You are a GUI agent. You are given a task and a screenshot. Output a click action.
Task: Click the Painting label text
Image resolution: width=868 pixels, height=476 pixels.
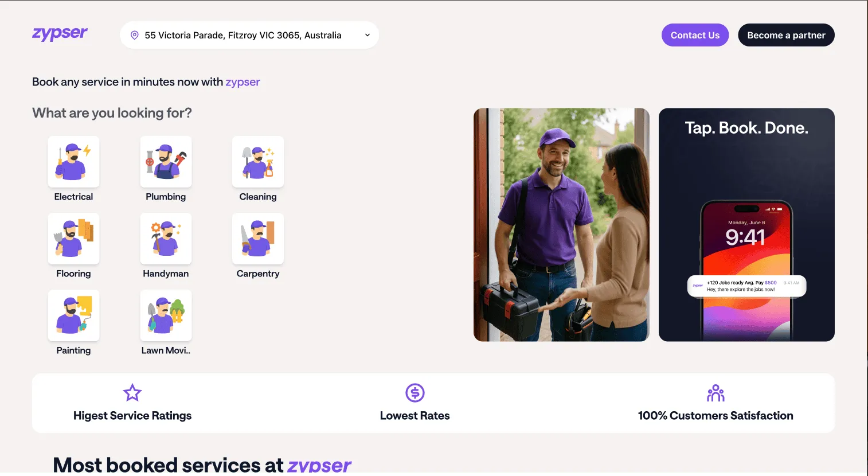[73, 350]
